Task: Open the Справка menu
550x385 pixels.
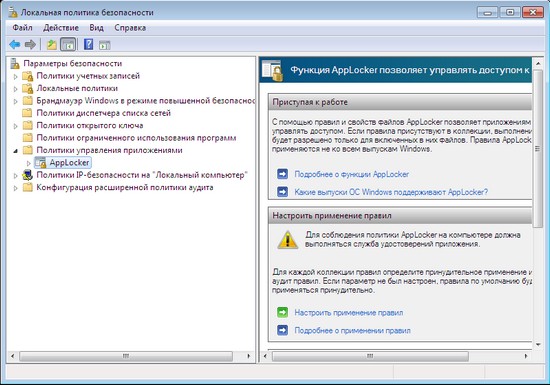Action: coord(130,28)
